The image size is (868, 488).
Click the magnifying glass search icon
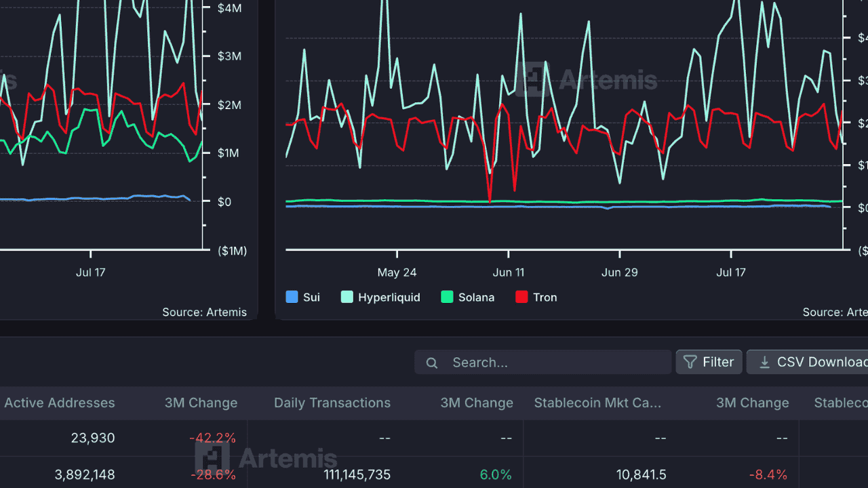[x=432, y=363]
